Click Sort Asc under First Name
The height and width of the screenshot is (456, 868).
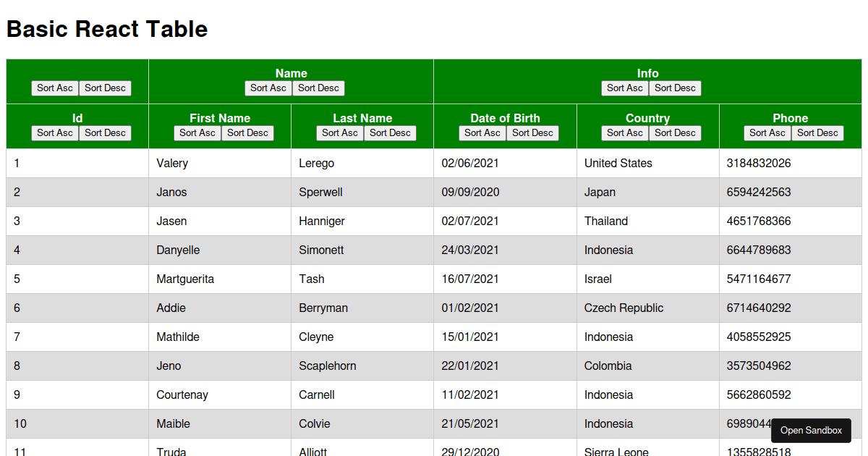click(197, 133)
